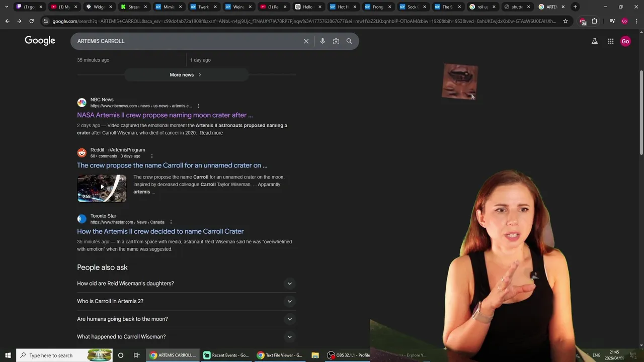The height and width of the screenshot is (362, 644).
Task: Click the ARTEMIS CARROLL search field
Action: tap(186, 41)
